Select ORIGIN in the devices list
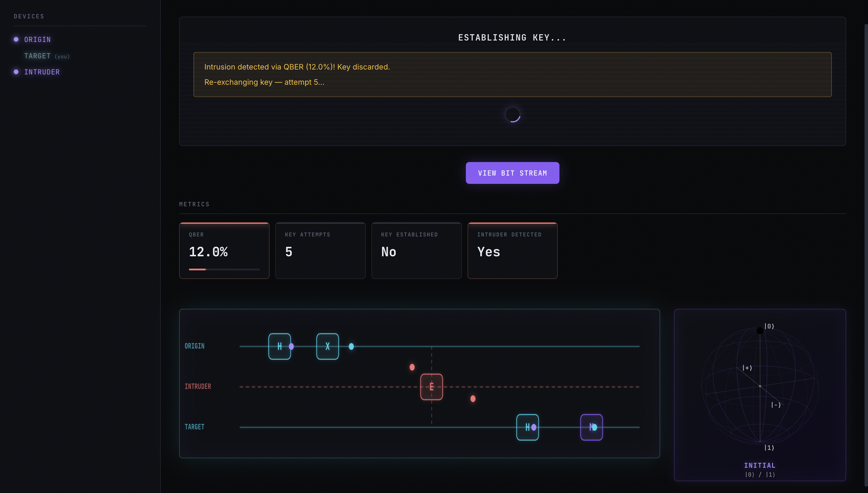Viewport: 868px width, 493px height. tap(37, 40)
